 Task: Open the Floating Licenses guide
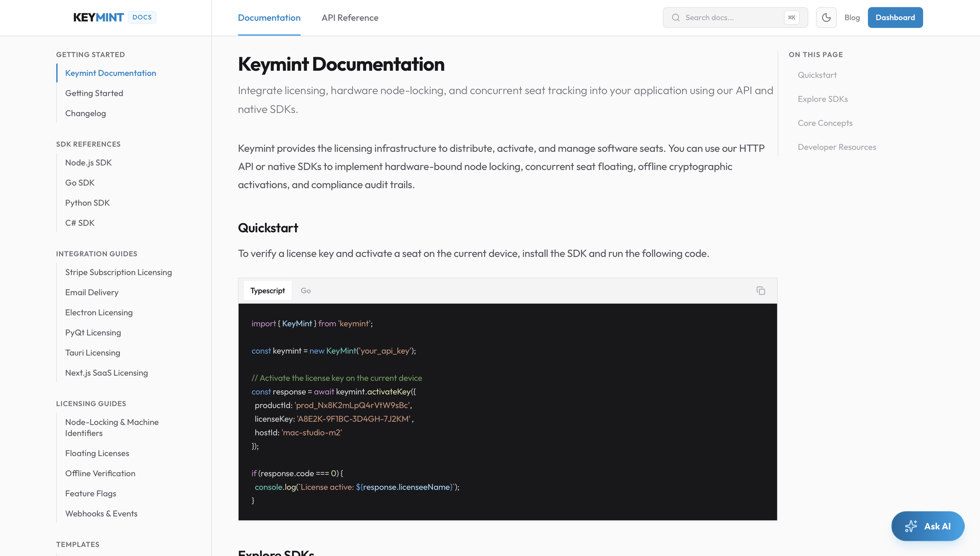point(97,453)
